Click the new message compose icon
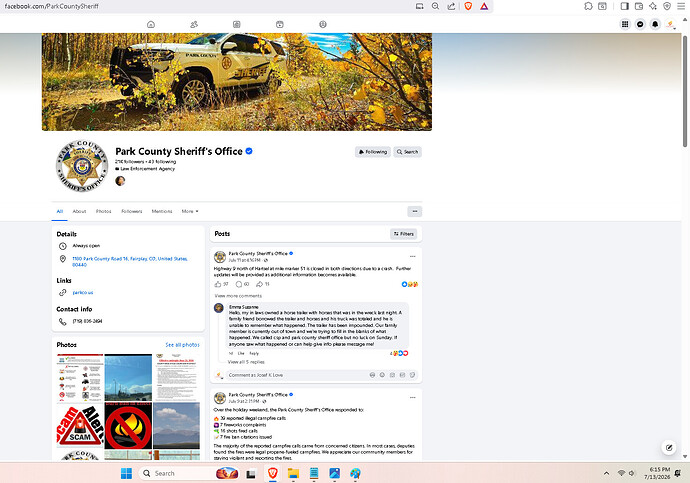Screen dimensions: 690x483 tap(669, 448)
